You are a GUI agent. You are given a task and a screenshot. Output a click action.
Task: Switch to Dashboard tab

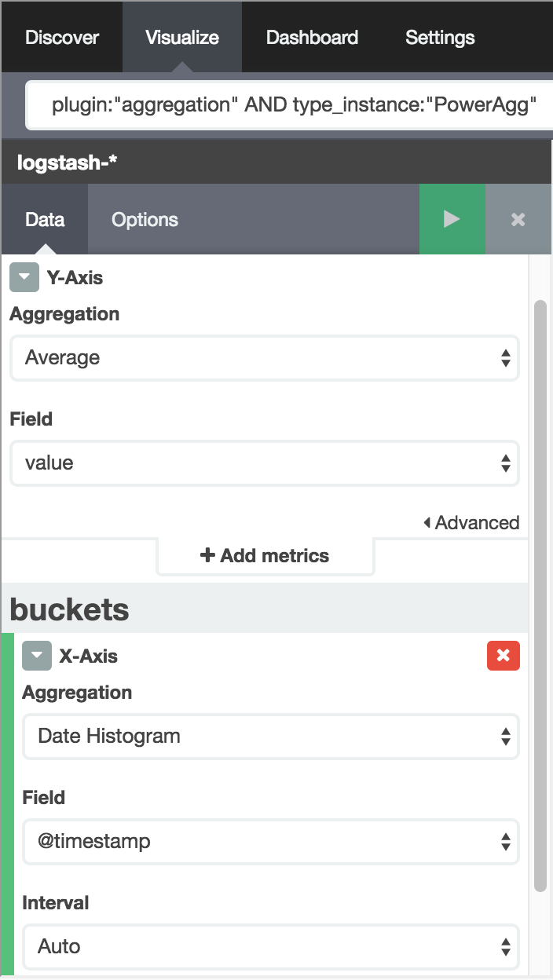(312, 37)
